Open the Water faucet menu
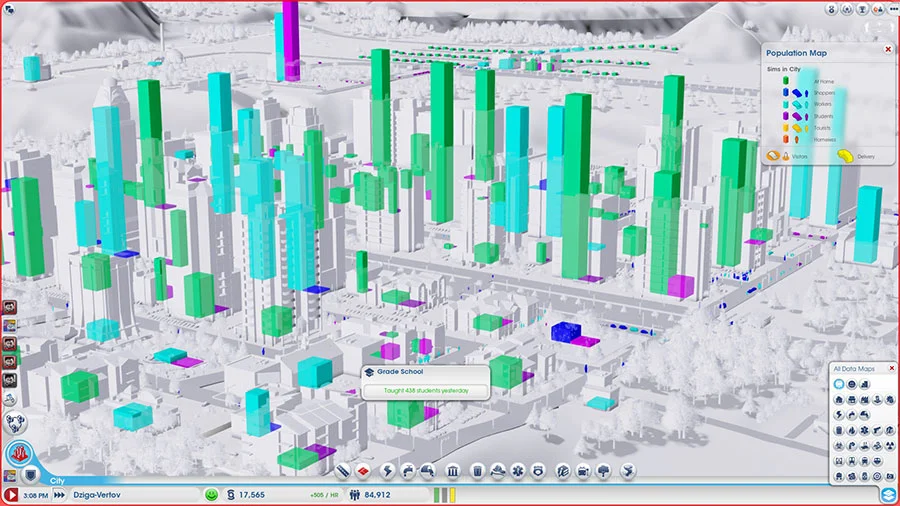The height and width of the screenshot is (506, 900). (x=408, y=472)
